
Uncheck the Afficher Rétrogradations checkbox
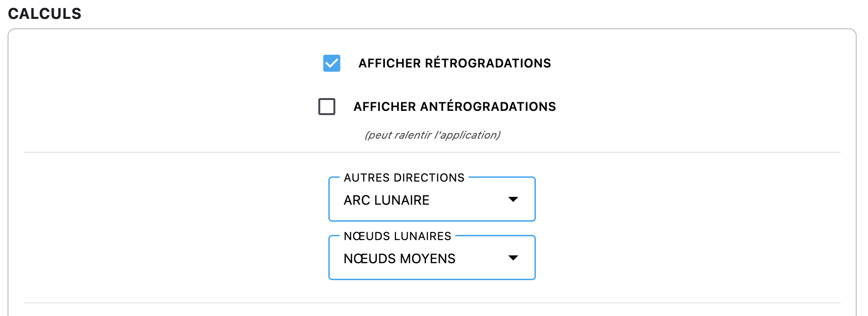coord(332,63)
